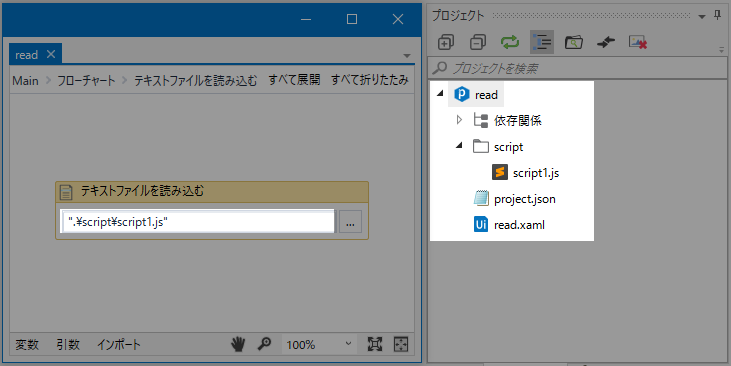Click the Project panel overflow arrow
Viewport: 731px width, 366px height.
[x=721, y=49]
